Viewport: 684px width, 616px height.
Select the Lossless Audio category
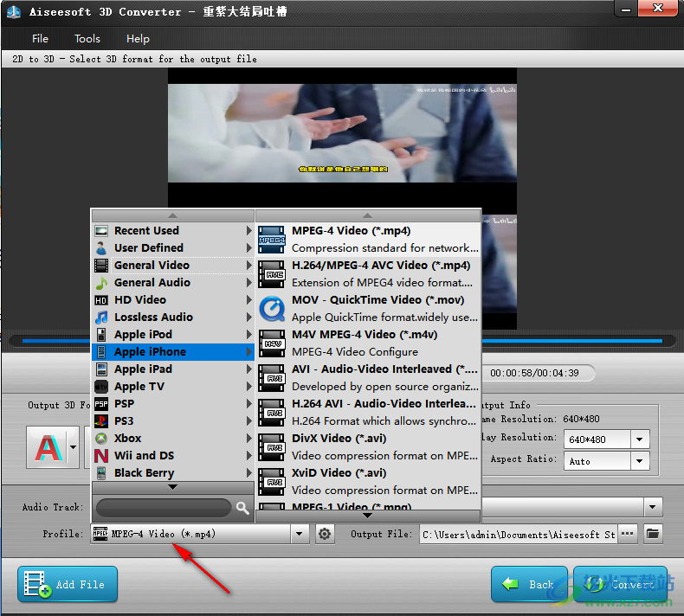[x=173, y=317]
